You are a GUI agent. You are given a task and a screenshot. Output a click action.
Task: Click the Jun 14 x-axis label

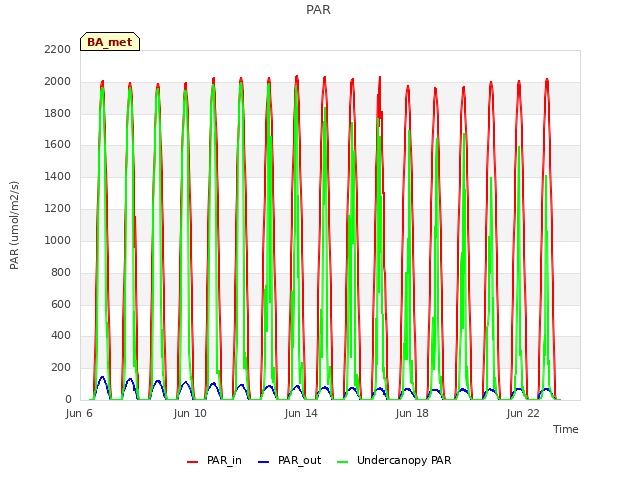point(301,413)
